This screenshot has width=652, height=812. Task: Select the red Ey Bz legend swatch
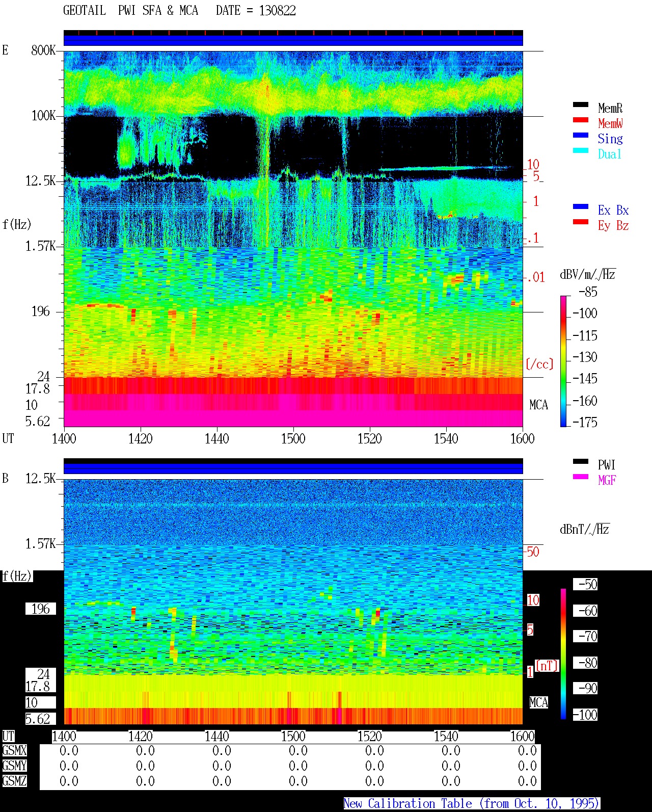581,222
